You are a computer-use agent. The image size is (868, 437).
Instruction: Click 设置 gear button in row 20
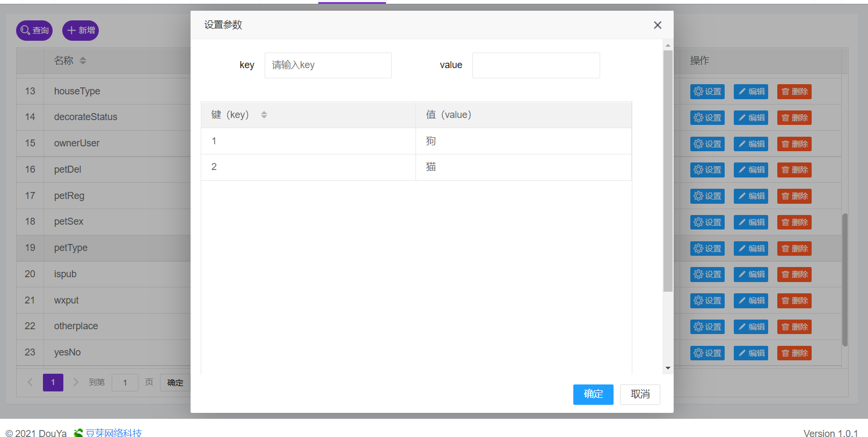(x=707, y=275)
